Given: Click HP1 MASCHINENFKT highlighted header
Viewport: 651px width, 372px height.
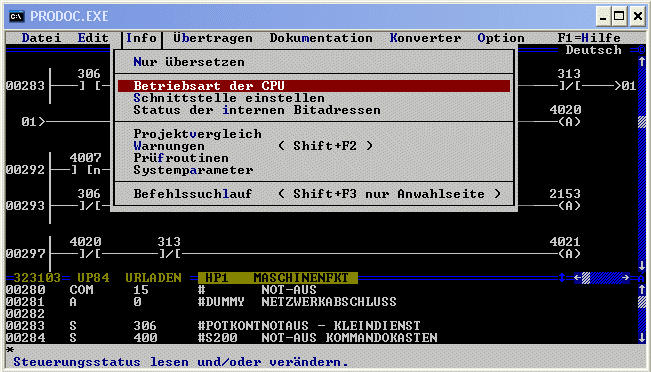Looking at the screenshot, I should pyautogui.click(x=277, y=278).
